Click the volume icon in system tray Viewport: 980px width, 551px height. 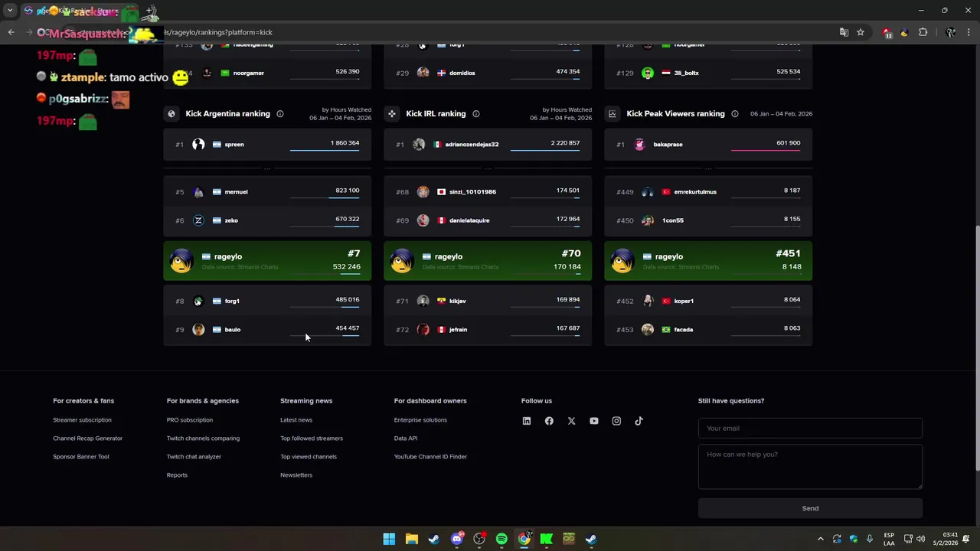pyautogui.click(x=920, y=539)
